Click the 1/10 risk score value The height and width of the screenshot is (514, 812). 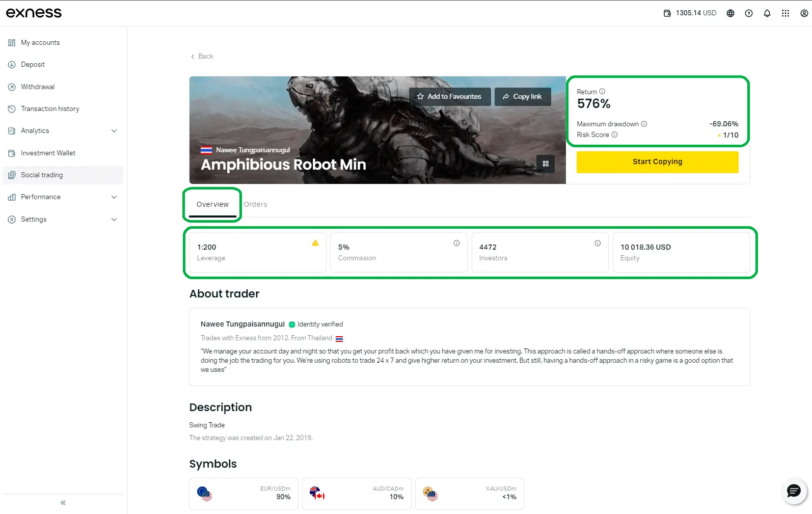[730, 135]
